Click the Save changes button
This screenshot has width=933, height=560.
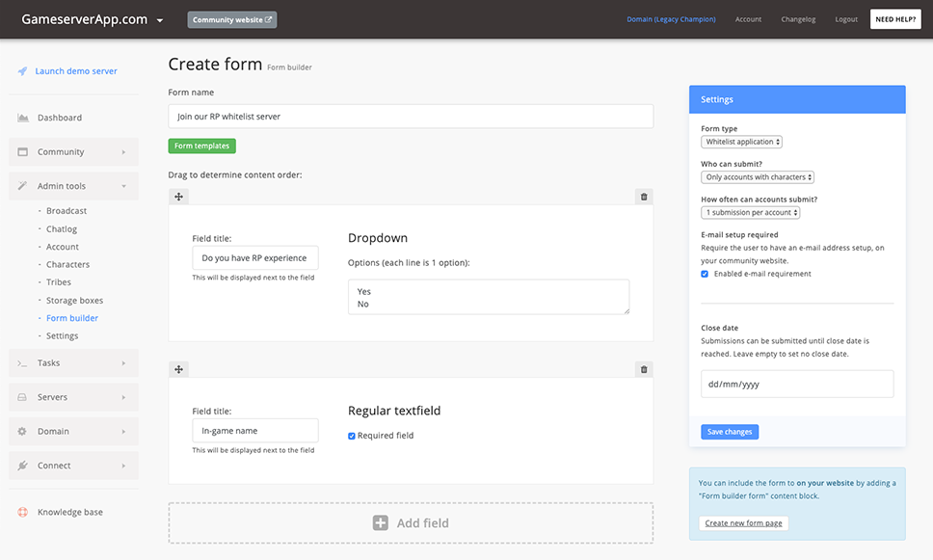point(730,432)
